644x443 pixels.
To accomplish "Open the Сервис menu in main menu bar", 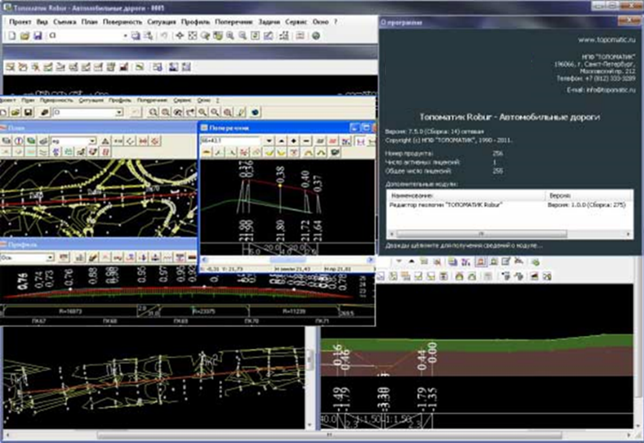I will coord(296,22).
